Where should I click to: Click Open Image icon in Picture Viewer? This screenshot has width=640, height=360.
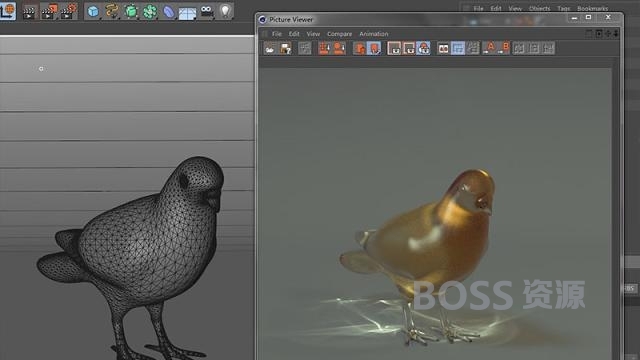click(270, 49)
